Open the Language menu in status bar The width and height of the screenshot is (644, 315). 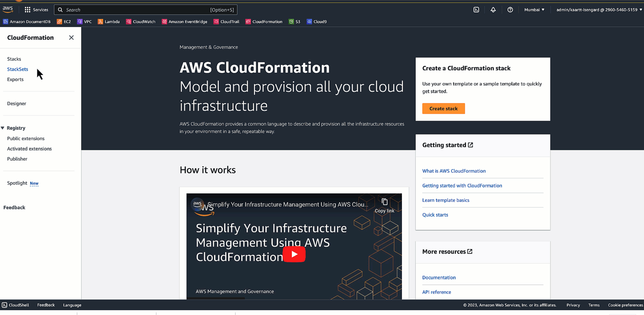tap(72, 305)
